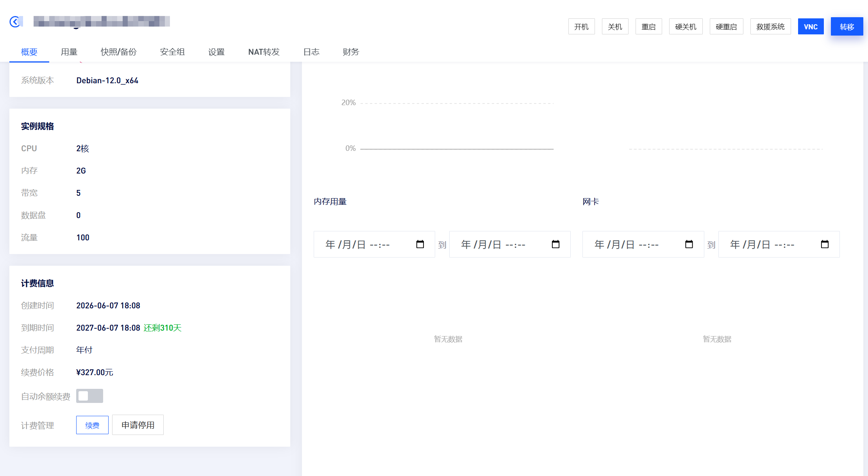Image resolution: width=868 pixels, height=476 pixels.
Task: Click the 实例规格 section heading
Action: [38, 126]
